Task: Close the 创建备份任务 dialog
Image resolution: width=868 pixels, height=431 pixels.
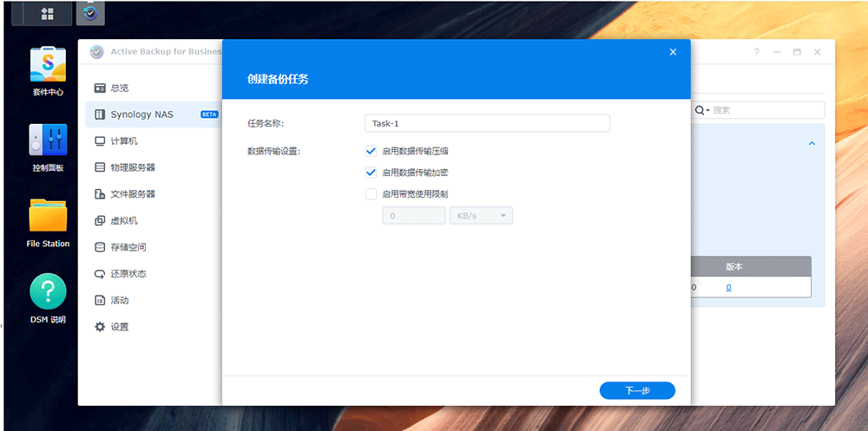Action: 674,52
